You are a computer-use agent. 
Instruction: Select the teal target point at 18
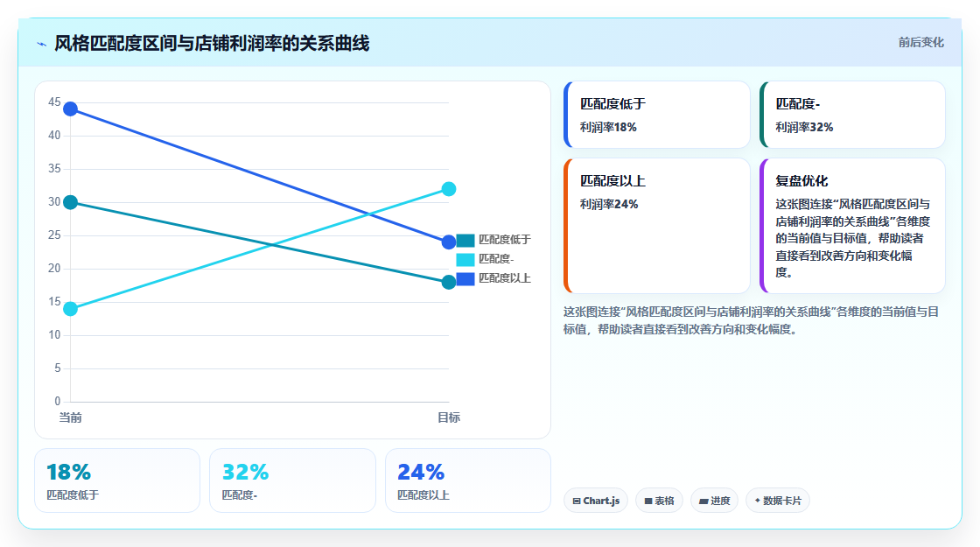[x=449, y=282]
